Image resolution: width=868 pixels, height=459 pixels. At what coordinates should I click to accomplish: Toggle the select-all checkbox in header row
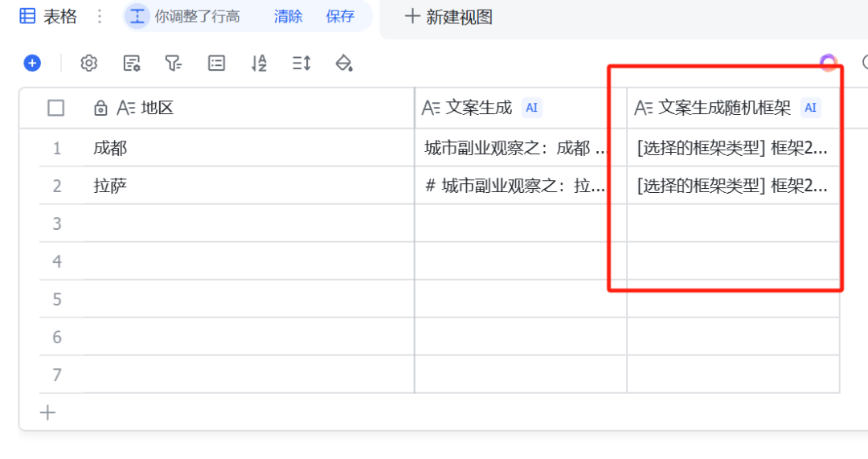coord(56,108)
